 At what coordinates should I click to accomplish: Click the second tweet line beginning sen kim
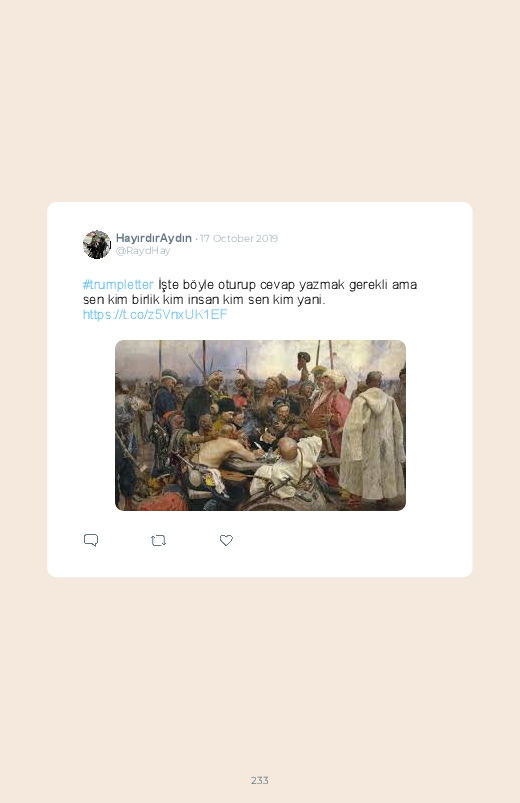pos(204,300)
